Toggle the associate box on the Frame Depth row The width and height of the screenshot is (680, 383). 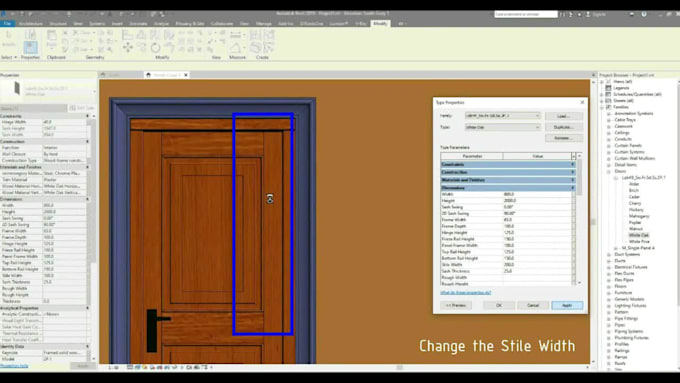(x=573, y=226)
